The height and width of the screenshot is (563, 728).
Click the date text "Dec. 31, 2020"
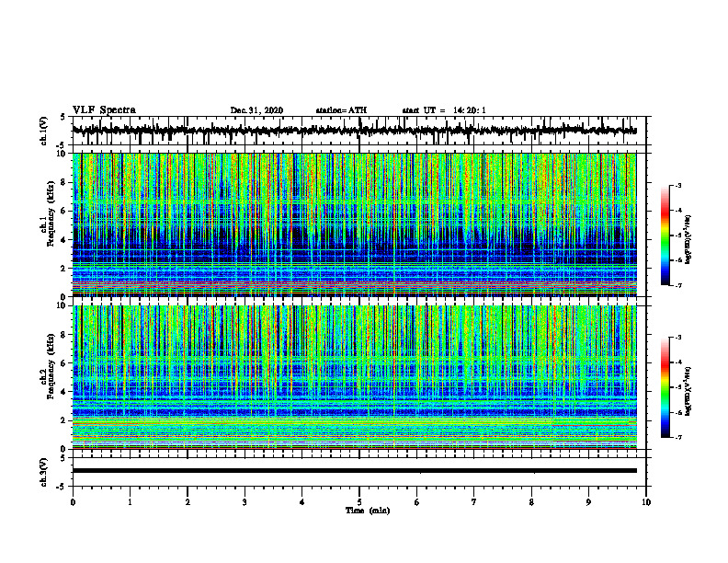tap(256, 110)
